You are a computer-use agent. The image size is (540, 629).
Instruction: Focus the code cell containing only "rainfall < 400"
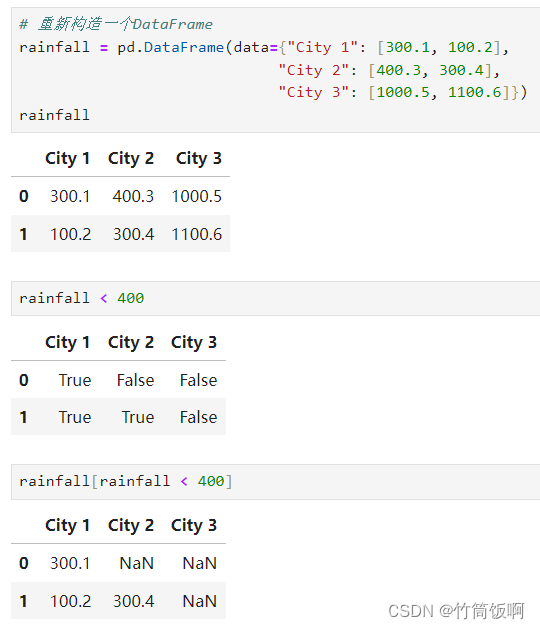(276, 298)
